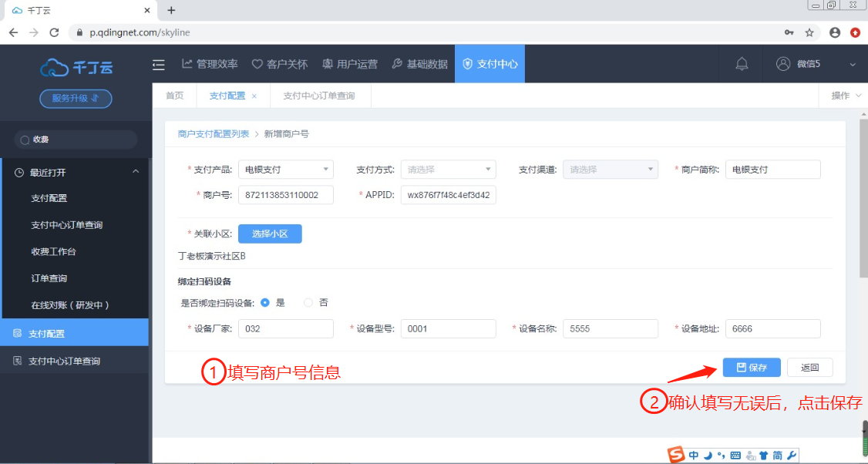Click the browser address bar URL
The width and height of the screenshot is (868, 464).
pyautogui.click(x=140, y=32)
